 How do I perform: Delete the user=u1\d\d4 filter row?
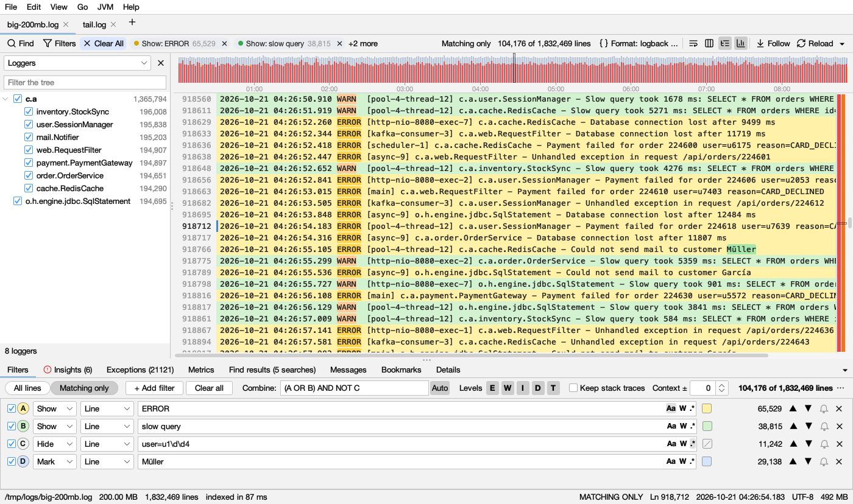click(x=839, y=444)
